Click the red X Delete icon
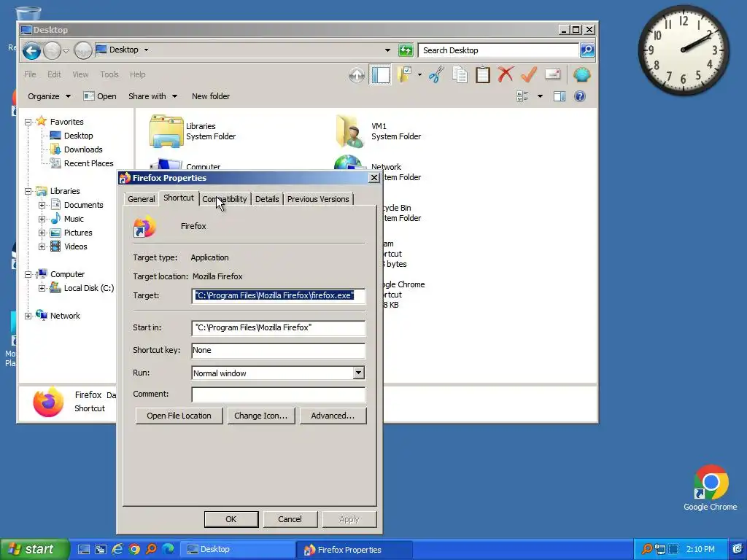 click(x=506, y=75)
